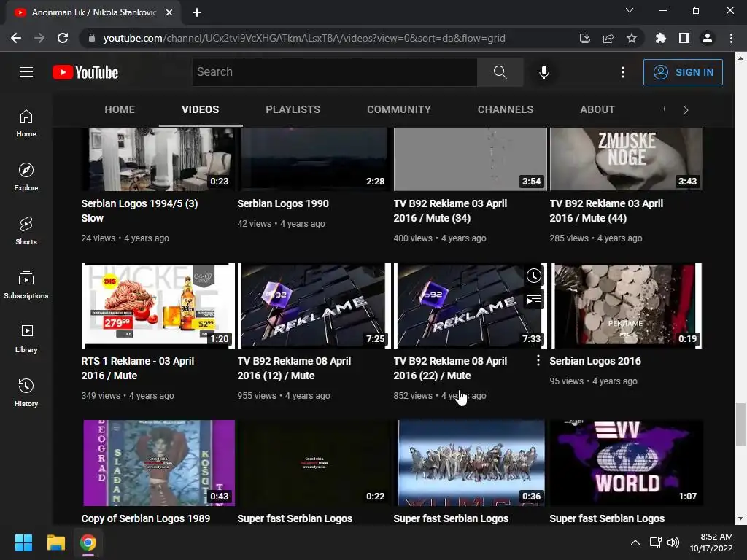
Task: Add B92 Reklame (22) to queue
Action: pos(533,300)
